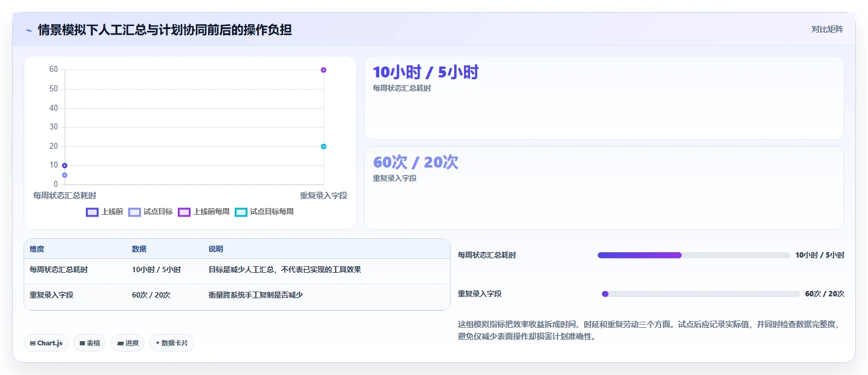Click the 对比矩阵 label in header
Screen dimensions: 868x375
click(x=827, y=29)
